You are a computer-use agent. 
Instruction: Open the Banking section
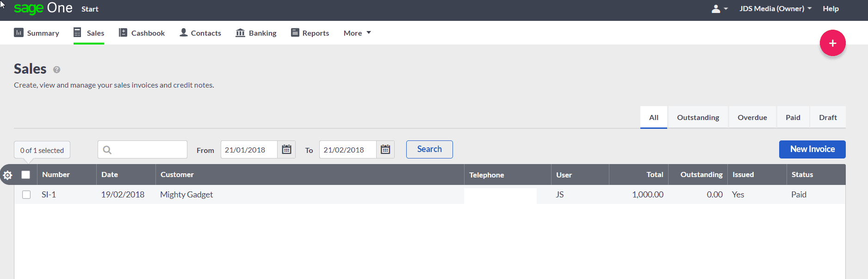click(256, 33)
